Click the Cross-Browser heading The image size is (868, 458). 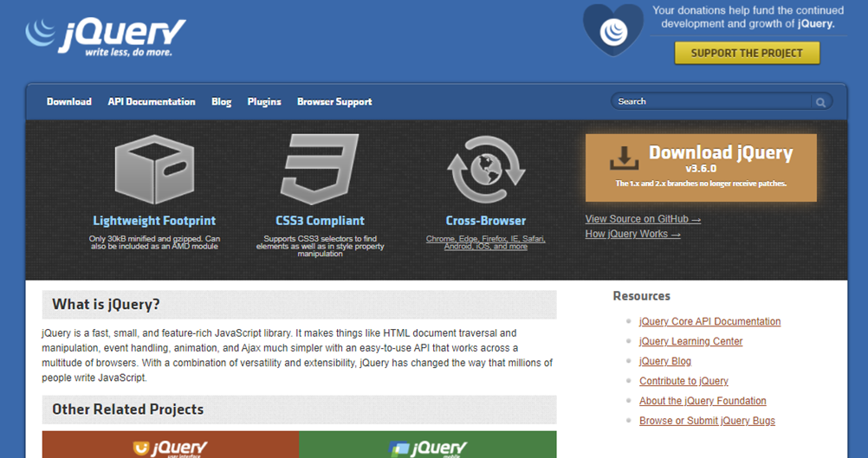click(486, 221)
